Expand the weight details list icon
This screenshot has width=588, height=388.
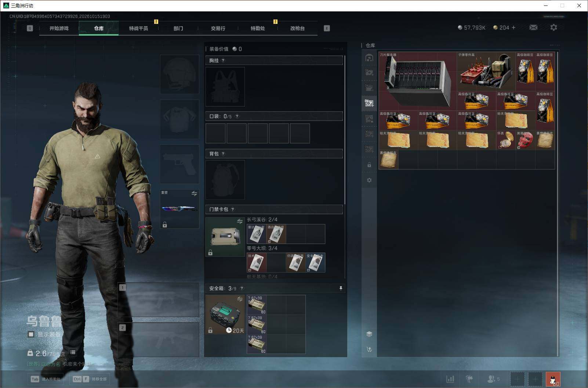coord(73,353)
